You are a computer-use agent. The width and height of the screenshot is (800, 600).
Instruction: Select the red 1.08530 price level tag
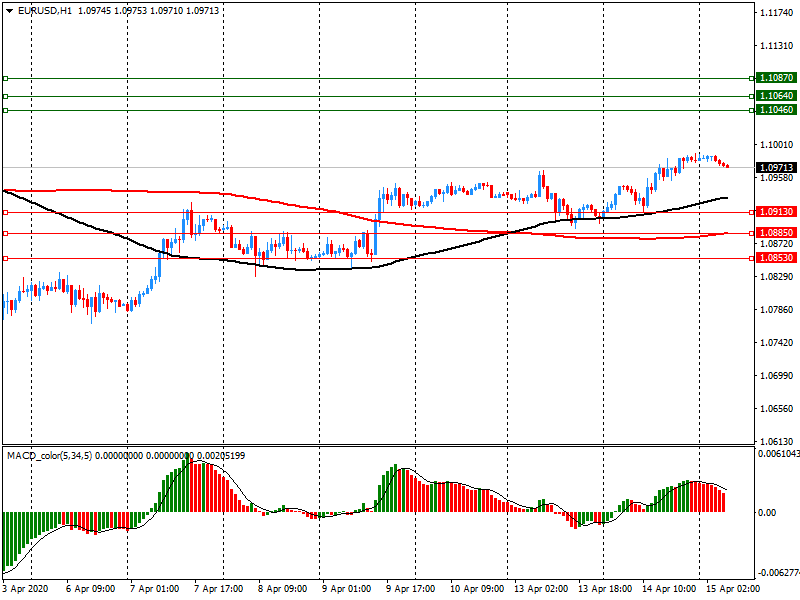(776, 258)
